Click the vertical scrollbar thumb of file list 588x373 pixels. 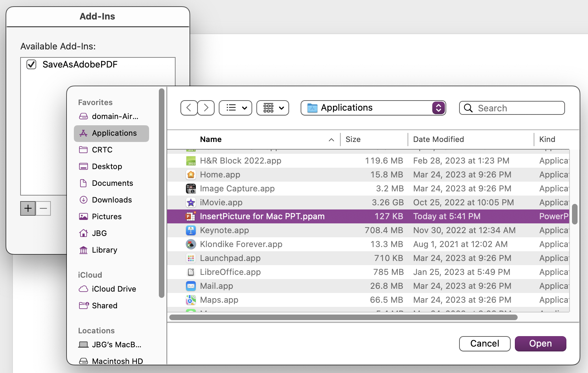click(575, 214)
